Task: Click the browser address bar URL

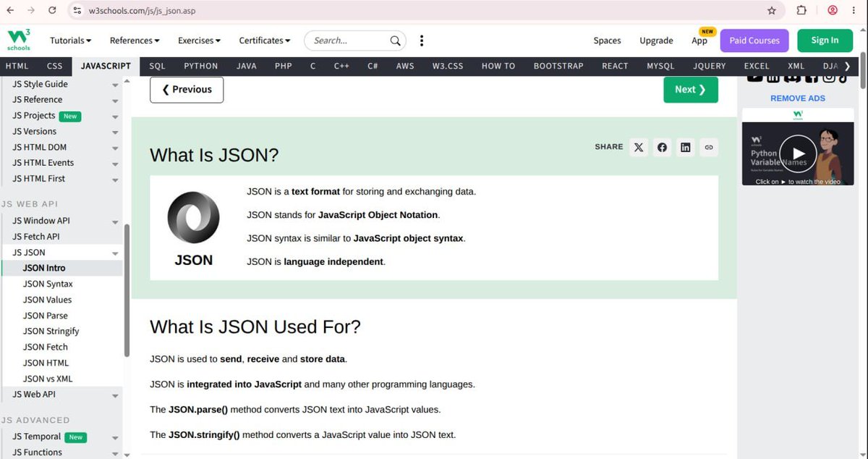Action: 142,11
